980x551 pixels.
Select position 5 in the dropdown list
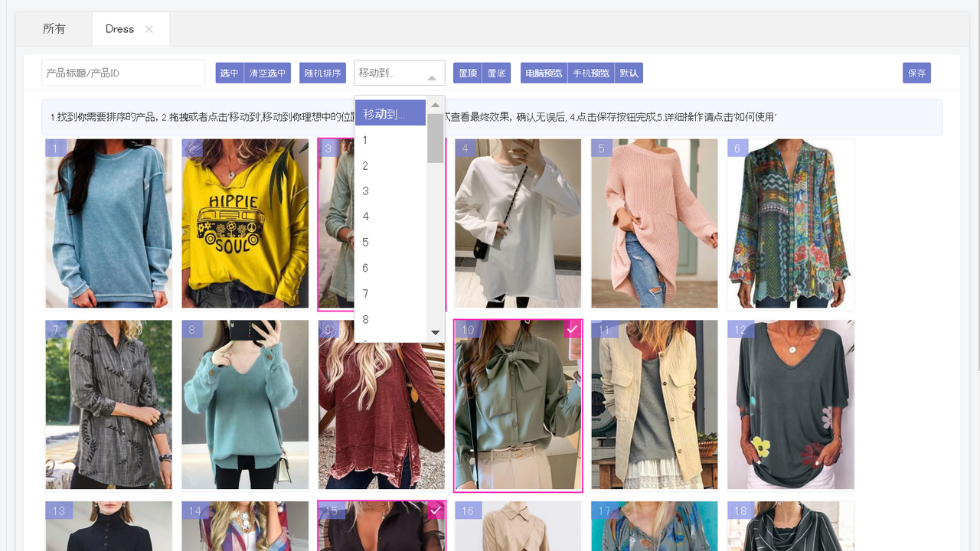pos(390,243)
